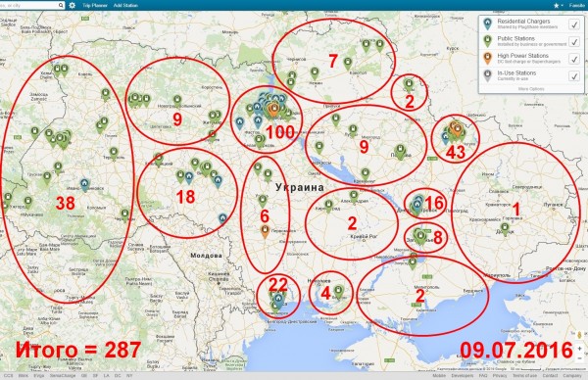588x380 pixels.
Task: Open the FAQ footer link
Action: tap(483, 375)
